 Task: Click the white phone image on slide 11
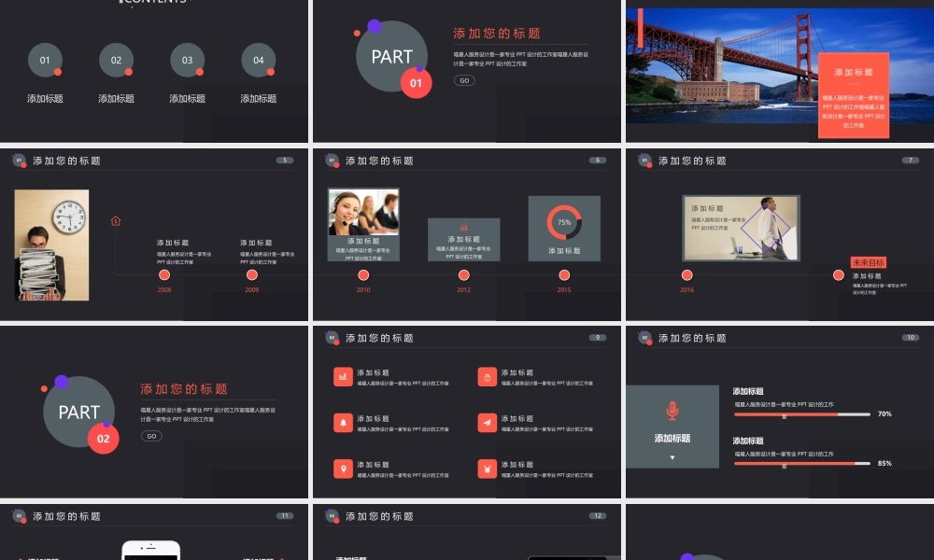coord(150,550)
